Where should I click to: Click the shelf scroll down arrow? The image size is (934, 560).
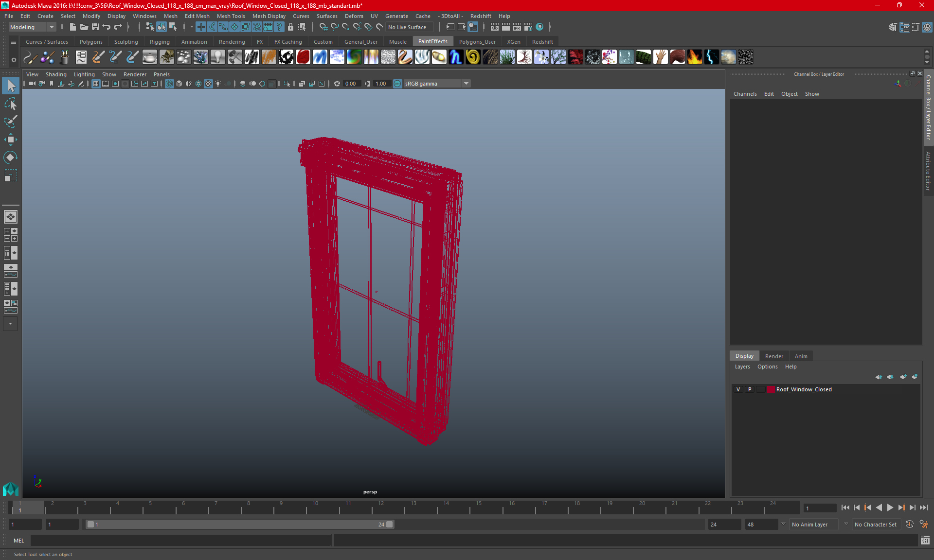click(927, 62)
